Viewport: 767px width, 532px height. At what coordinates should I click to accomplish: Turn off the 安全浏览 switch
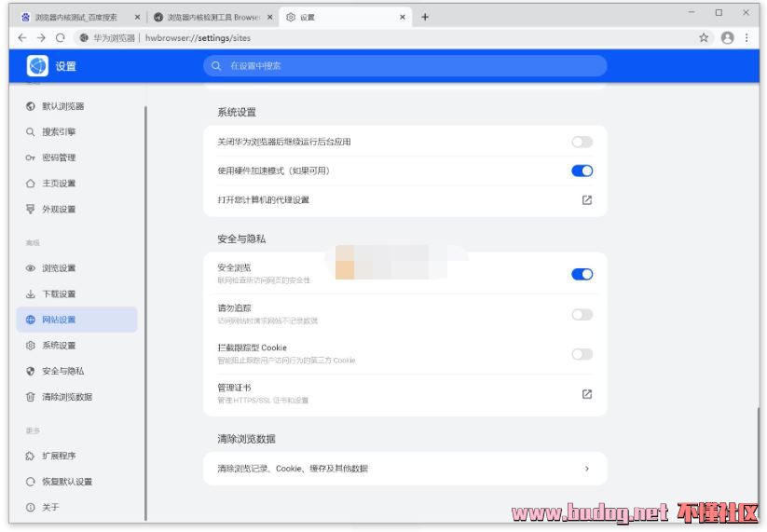(582, 274)
